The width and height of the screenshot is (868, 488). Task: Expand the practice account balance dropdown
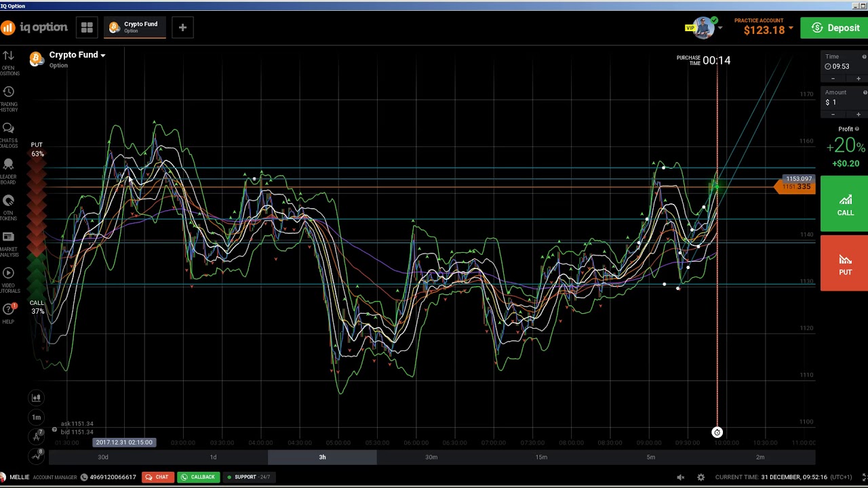pos(790,28)
